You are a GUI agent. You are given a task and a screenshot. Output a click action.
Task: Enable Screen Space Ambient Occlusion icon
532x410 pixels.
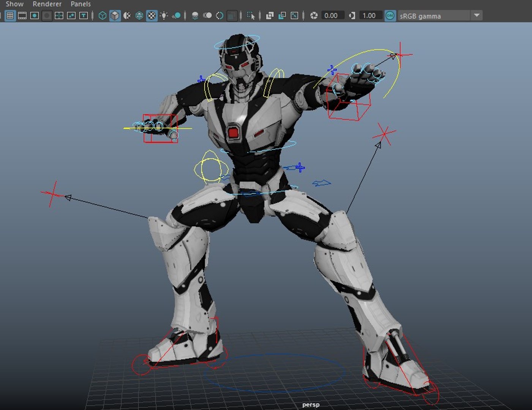coord(195,16)
